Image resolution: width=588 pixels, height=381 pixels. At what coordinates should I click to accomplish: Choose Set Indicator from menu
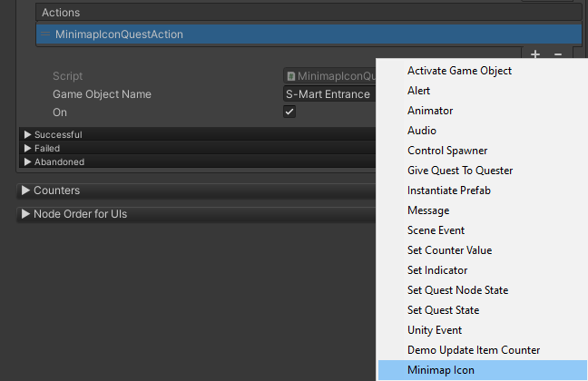pyautogui.click(x=482, y=270)
